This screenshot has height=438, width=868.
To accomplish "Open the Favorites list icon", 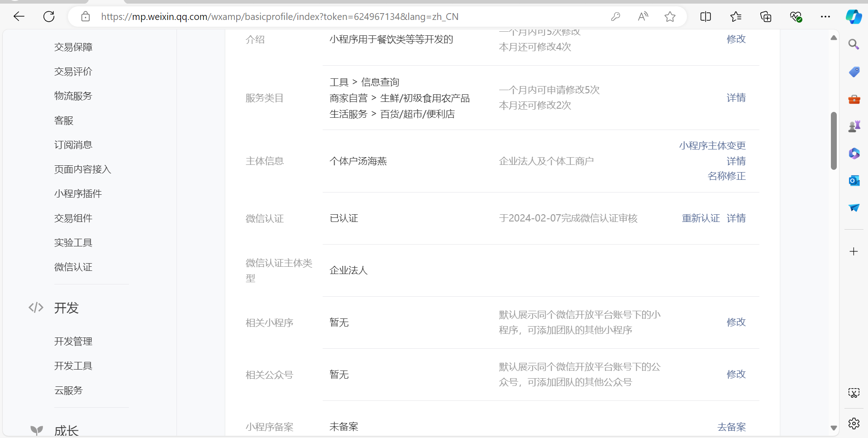I will (736, 17).
